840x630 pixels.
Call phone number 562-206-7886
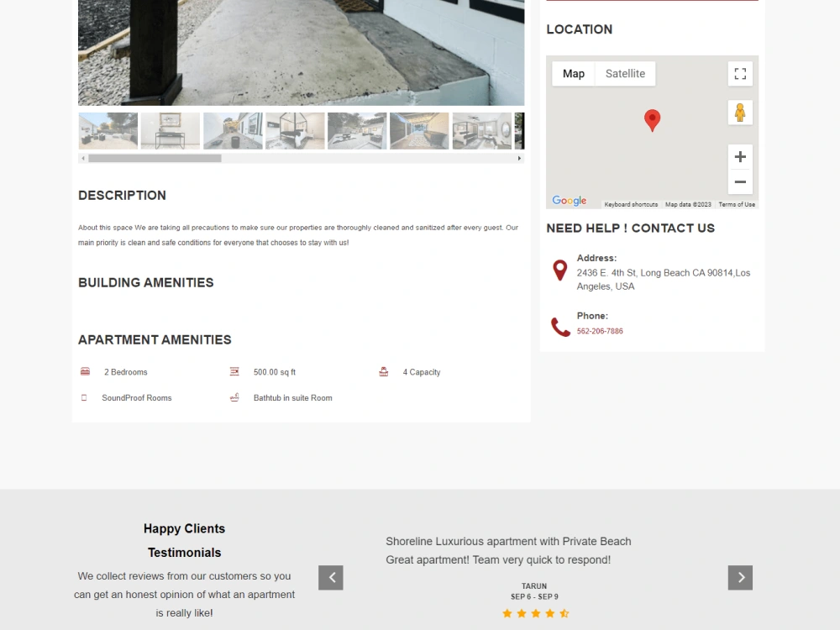tap(600, 331)
